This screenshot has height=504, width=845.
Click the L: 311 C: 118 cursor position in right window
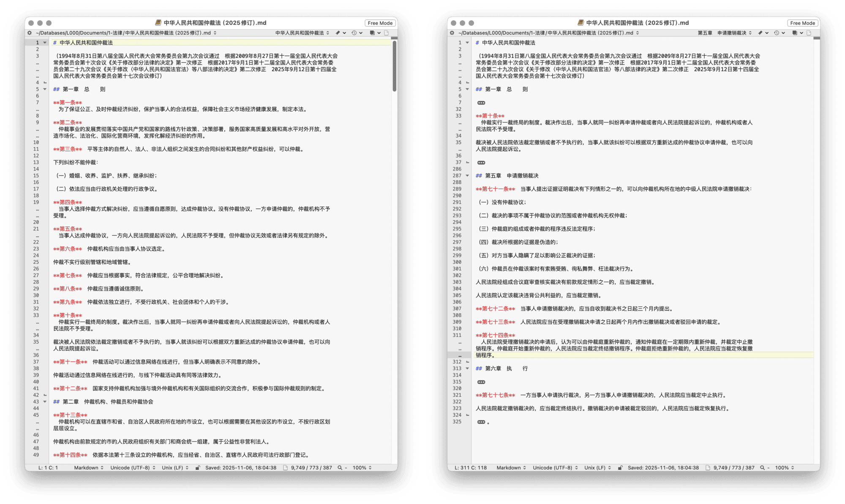[471, 468]
